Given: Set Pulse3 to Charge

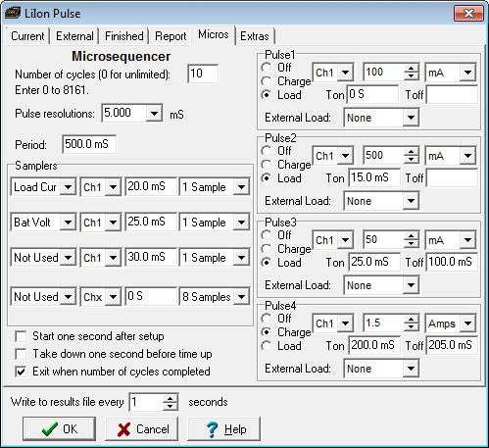Looking at the screenshot, I should pyautogui.click(x=267, y=249).
